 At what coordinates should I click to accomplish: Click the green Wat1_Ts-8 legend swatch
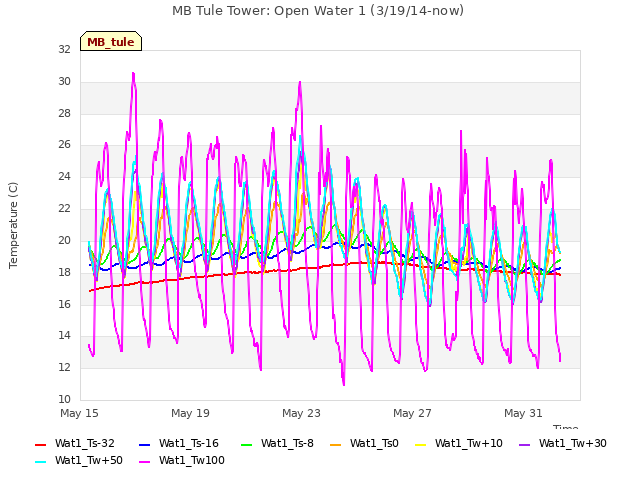point(247,444)
